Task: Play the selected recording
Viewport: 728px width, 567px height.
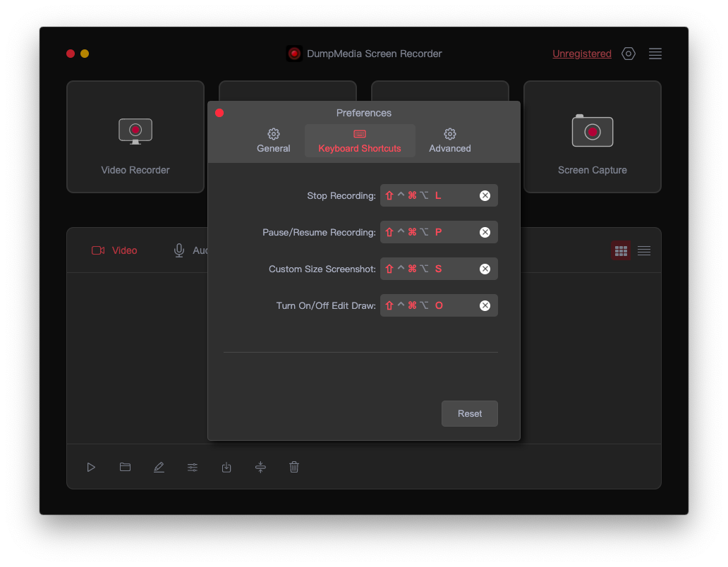Action: pyautogui.click(x=91, y=468)
